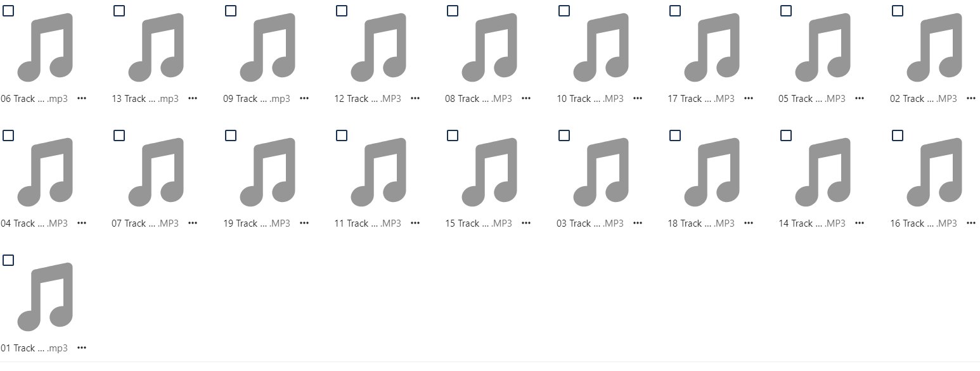Viewport: 980px width, 371px height.
Task: Select the 03 Track music note icon
Action: tap(601, 172)
